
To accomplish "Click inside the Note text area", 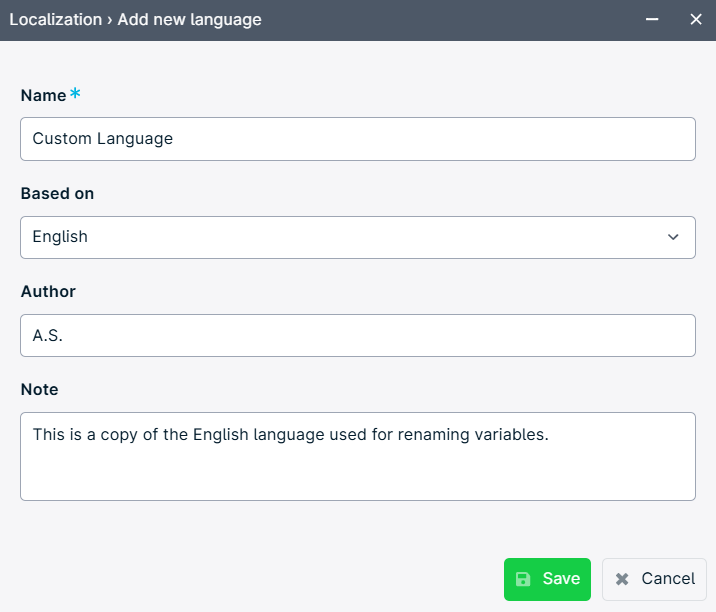I will 358,456.
